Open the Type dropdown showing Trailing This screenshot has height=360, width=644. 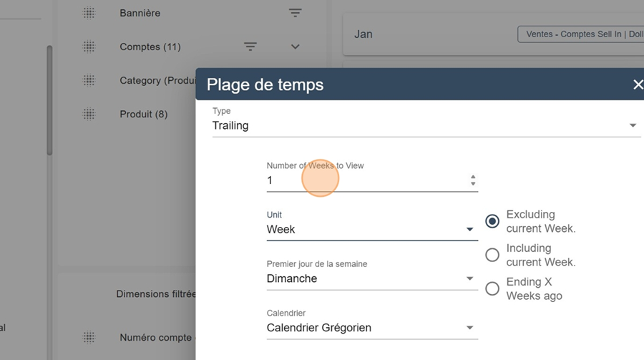click(426, 125)
